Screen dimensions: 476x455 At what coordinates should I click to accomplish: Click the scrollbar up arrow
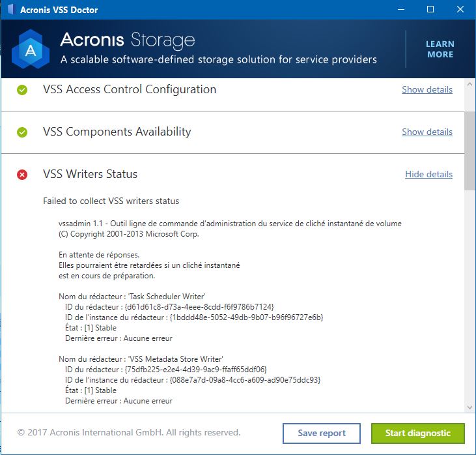[x=469, y=84]
